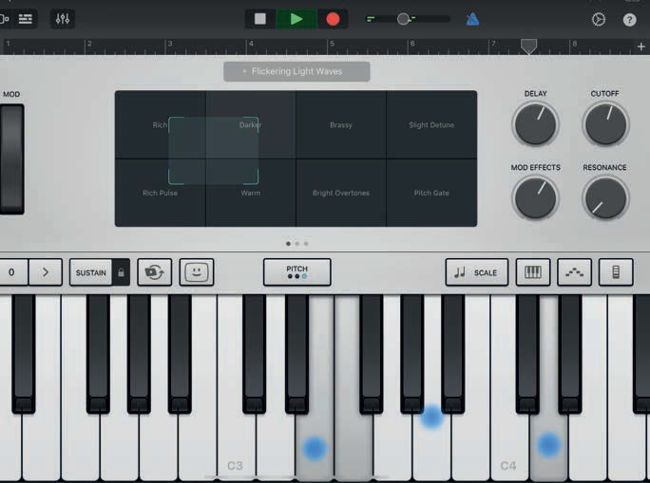Start recording with the red Record button
650x483 pixels.
(x=333, y=19)
